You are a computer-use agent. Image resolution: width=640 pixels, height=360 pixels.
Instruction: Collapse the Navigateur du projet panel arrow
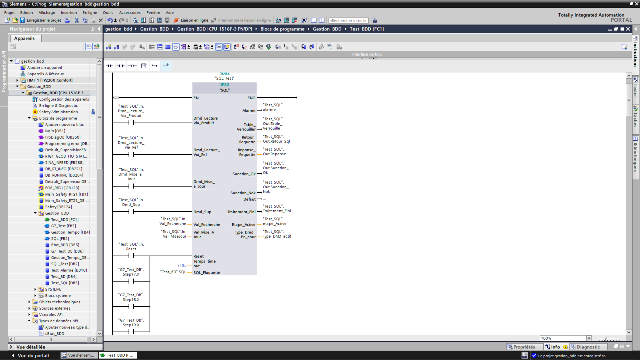100,29
